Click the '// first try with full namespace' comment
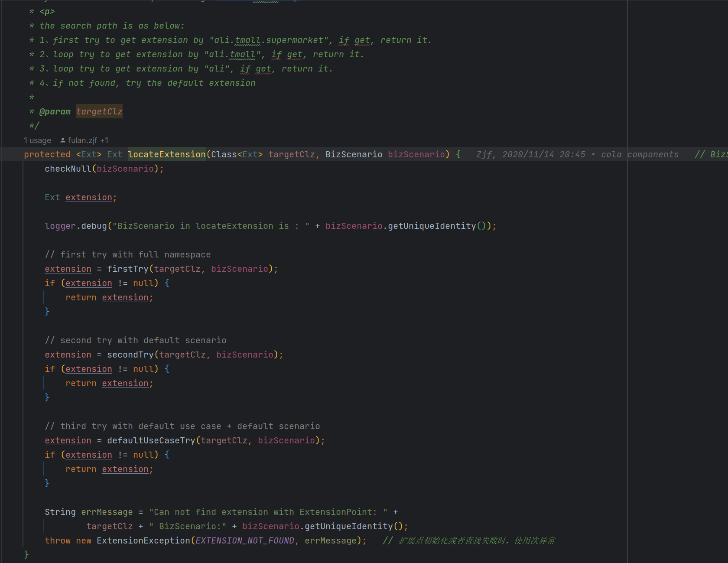 pyautogui.click(x=128, y=255)
